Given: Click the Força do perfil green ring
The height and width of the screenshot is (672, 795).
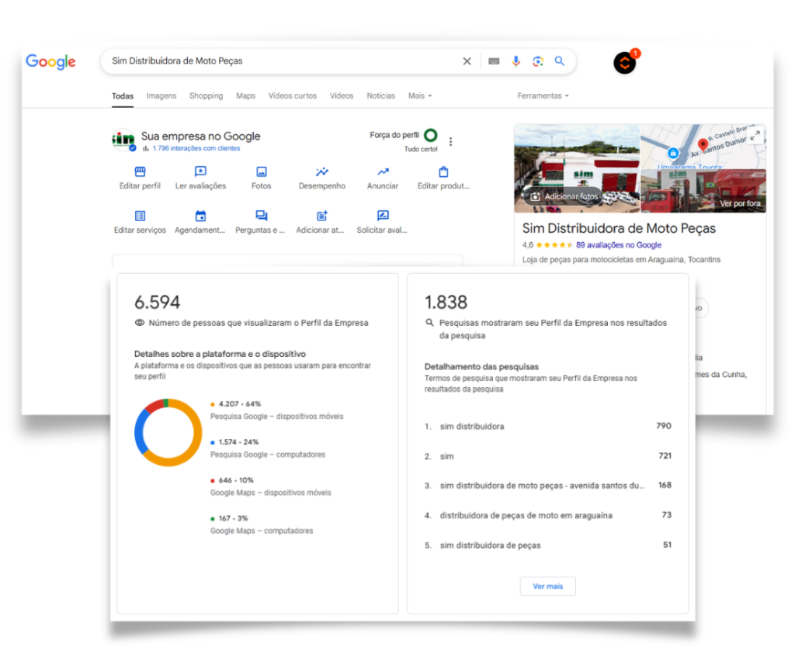Looking at the screenshot, I should pyautogui.click(x=430, y=135).
